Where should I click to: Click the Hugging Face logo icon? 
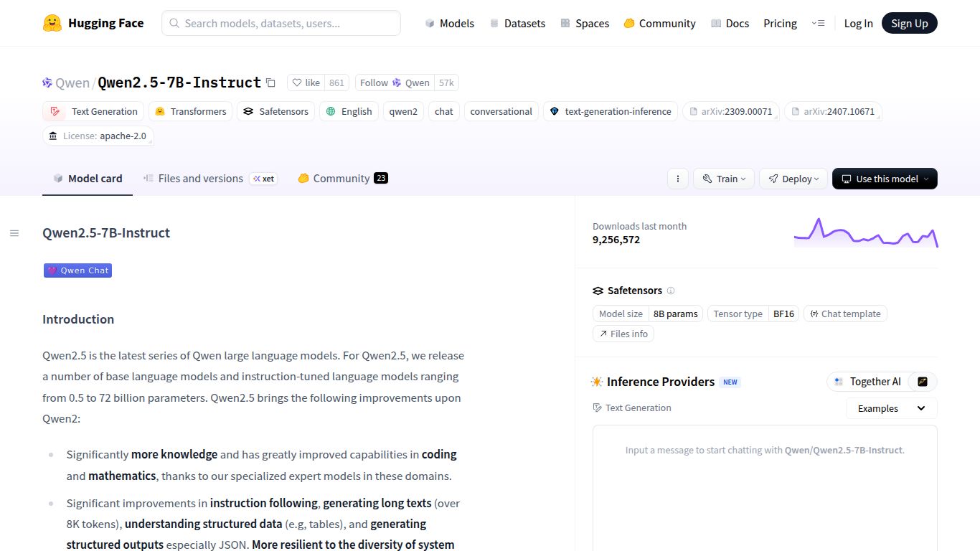pos(52,23)
